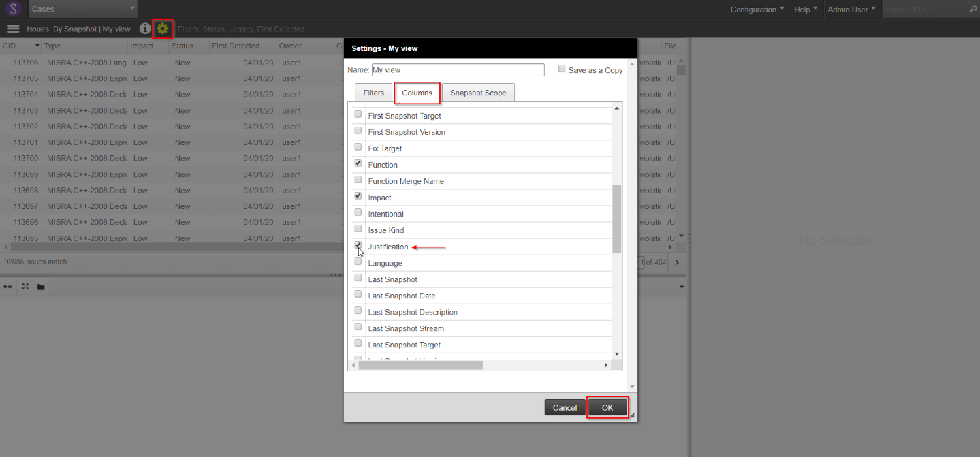Open the Admin User menu

coord(851,10)
